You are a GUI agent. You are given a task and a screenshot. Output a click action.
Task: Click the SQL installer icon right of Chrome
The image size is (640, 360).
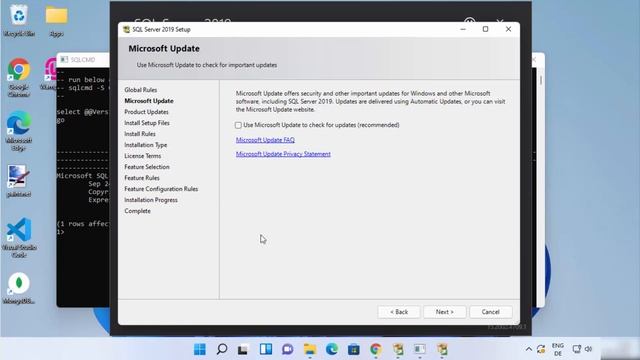coord(398,349)
